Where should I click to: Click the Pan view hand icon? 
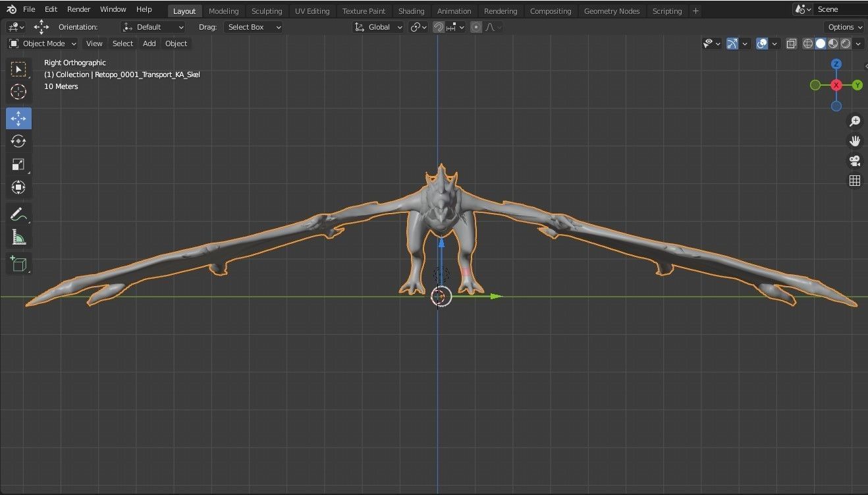(855, 141)
